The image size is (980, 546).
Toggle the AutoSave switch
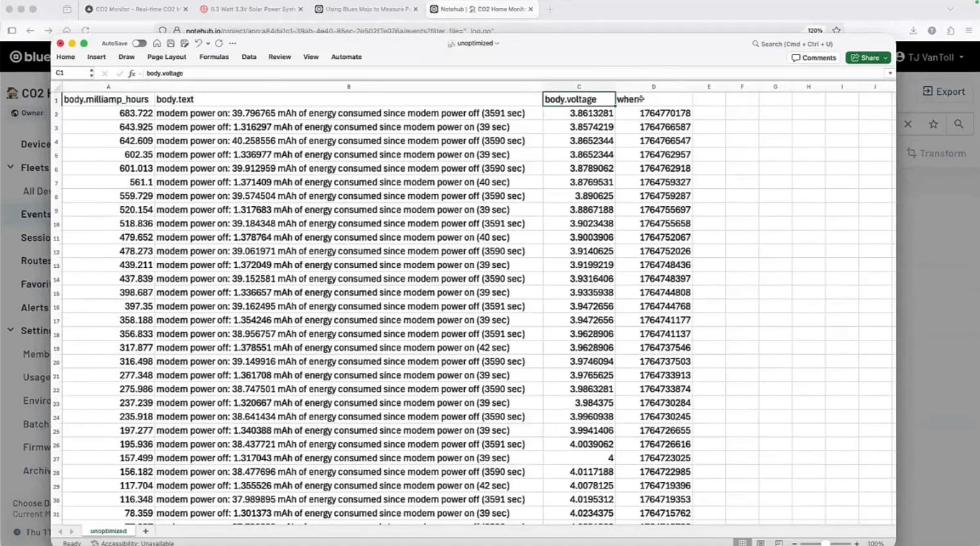coord(139,43)
